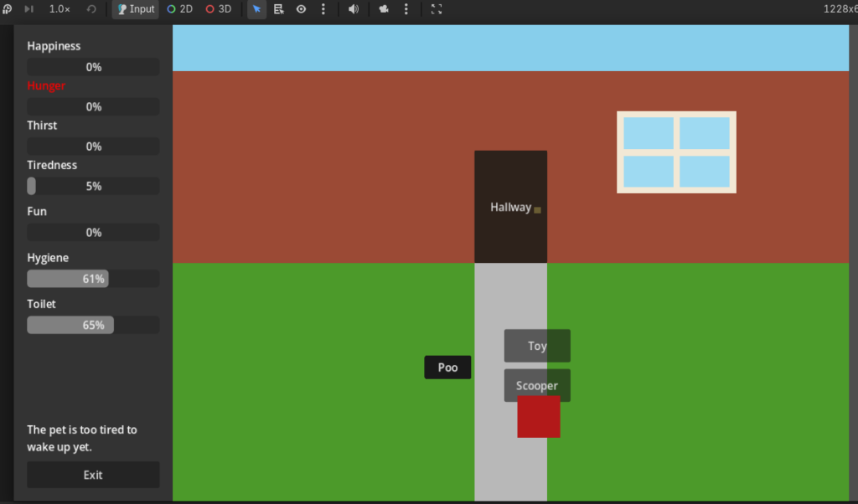This screenshot has width=858, height=504.
Task: Click the Thirst 0% progress bar
Action: [x=93, y=147]
